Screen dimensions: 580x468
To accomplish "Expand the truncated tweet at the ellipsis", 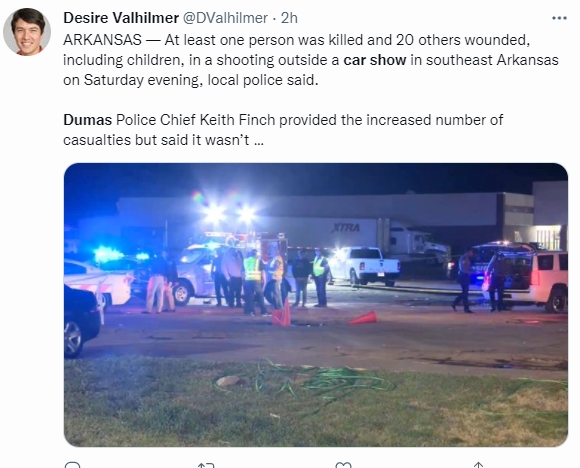I will coord(259,141).
